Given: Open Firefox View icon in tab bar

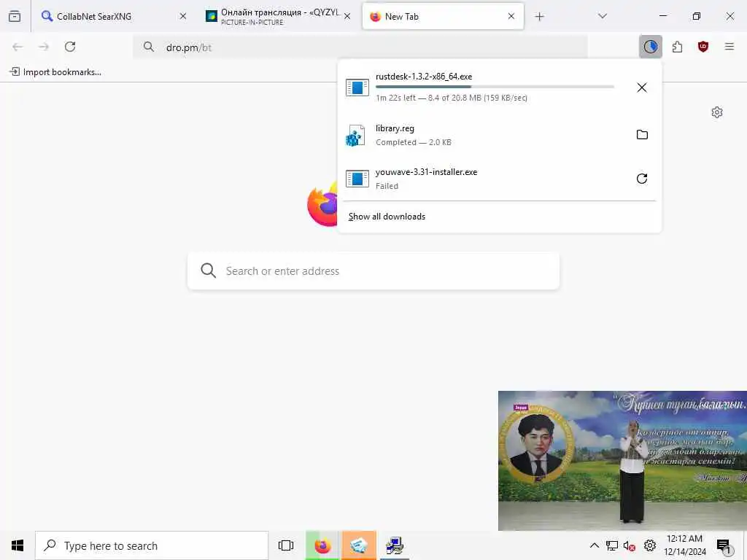Looking at the screenshot, I should click(x=15, y=16).
